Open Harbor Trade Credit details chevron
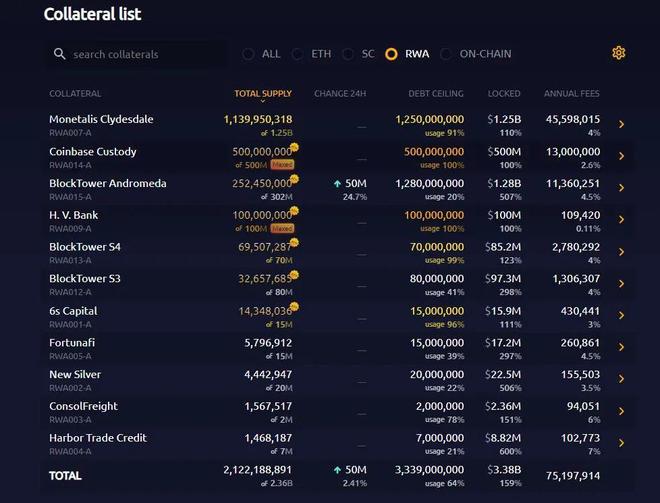 [x=621, y=443]
